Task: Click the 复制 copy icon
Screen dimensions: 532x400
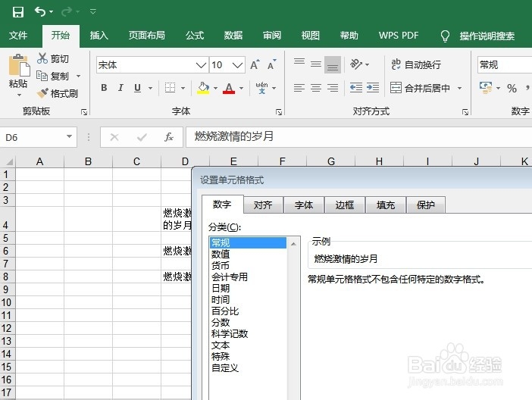Action: [42, 76]
